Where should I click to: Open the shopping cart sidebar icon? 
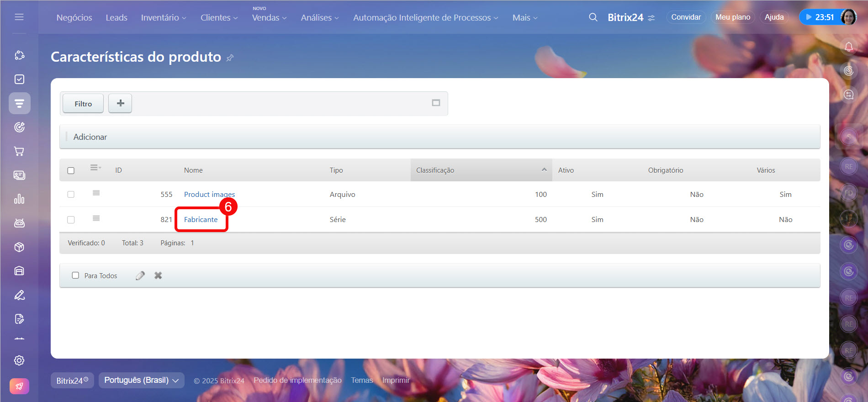pyautogui.click(x=19, y=151)
